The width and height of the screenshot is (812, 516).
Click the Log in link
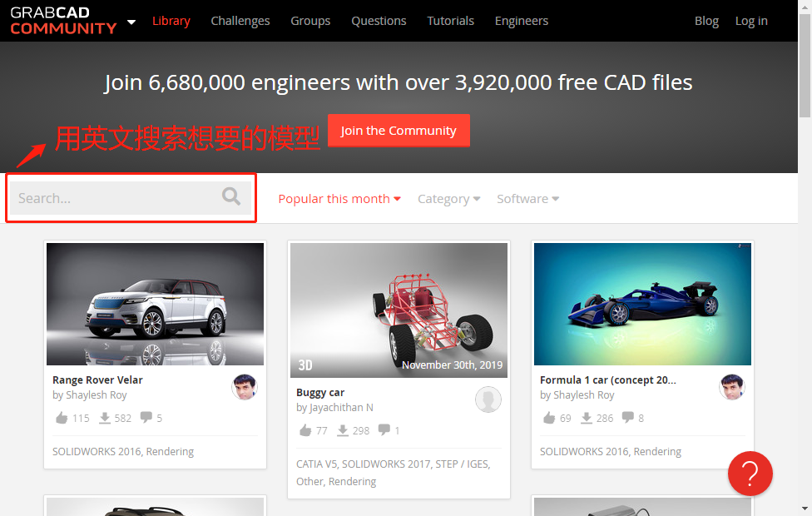tap(751, 21)
